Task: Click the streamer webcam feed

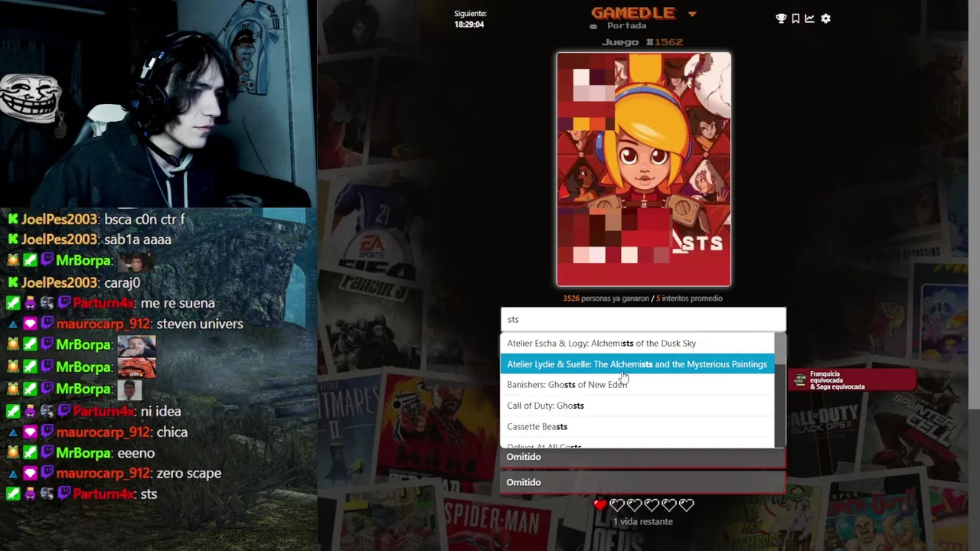Action: (x=157, y=103)
